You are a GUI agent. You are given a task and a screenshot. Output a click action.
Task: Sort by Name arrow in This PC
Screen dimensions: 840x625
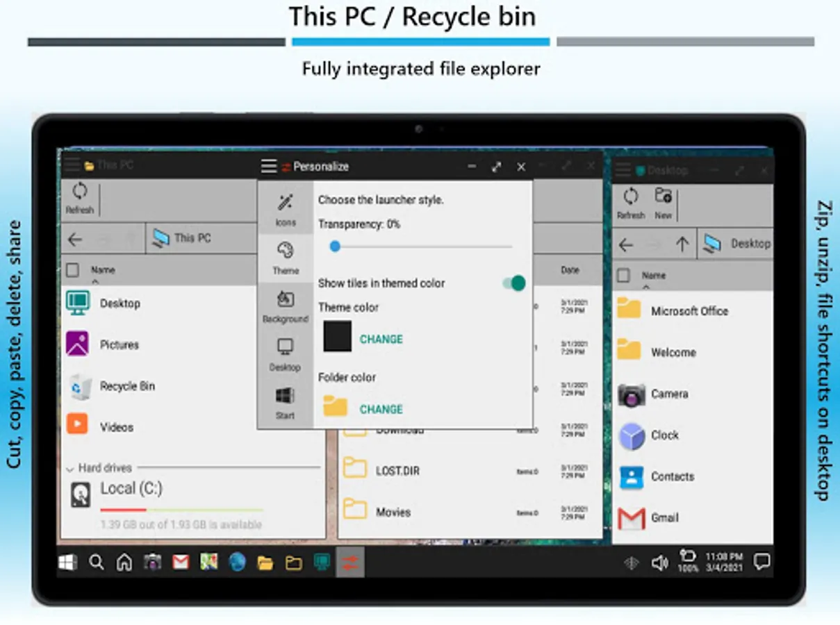click(95, 282)
